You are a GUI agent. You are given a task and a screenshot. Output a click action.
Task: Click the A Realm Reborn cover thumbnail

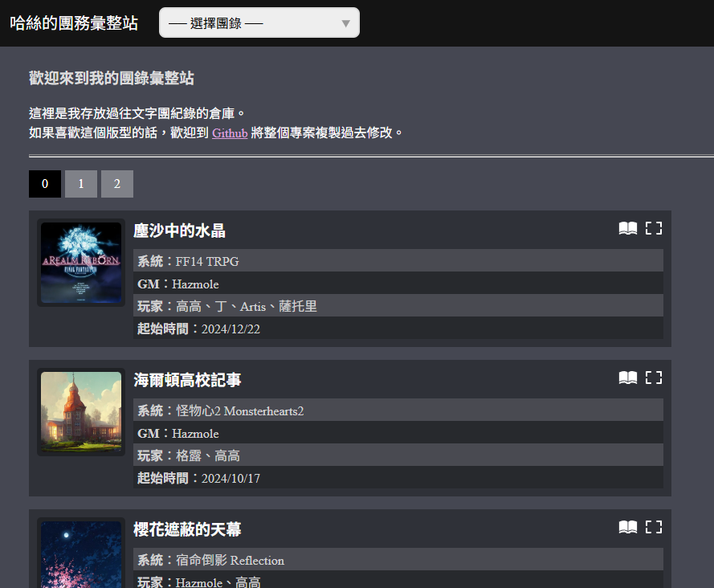coord(81,263)
